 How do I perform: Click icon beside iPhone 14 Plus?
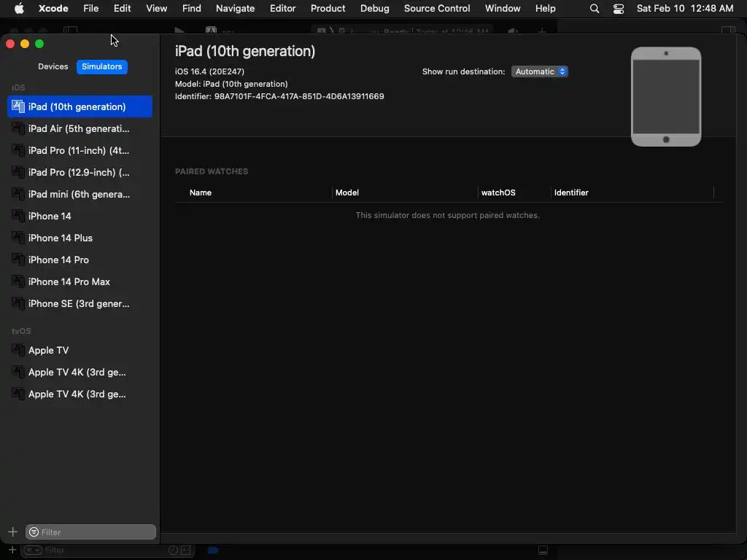(x=18, y=238)
